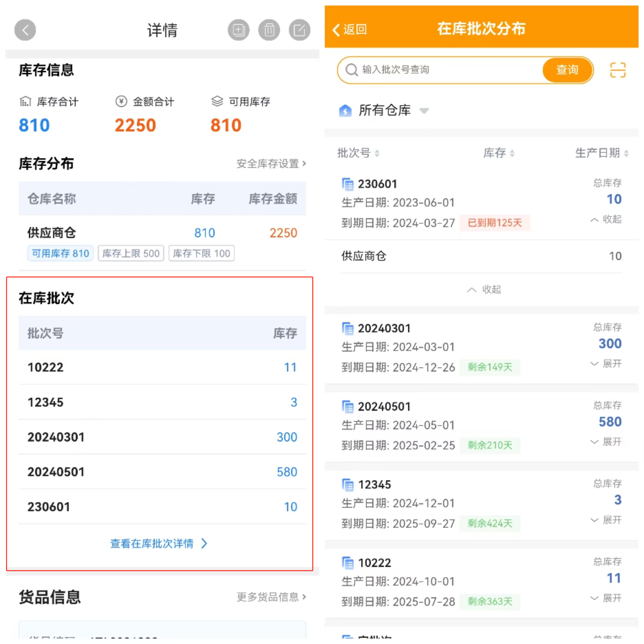644x644 pixels.
Task: Sort by 生产日期 column
Action: point(602,153)
